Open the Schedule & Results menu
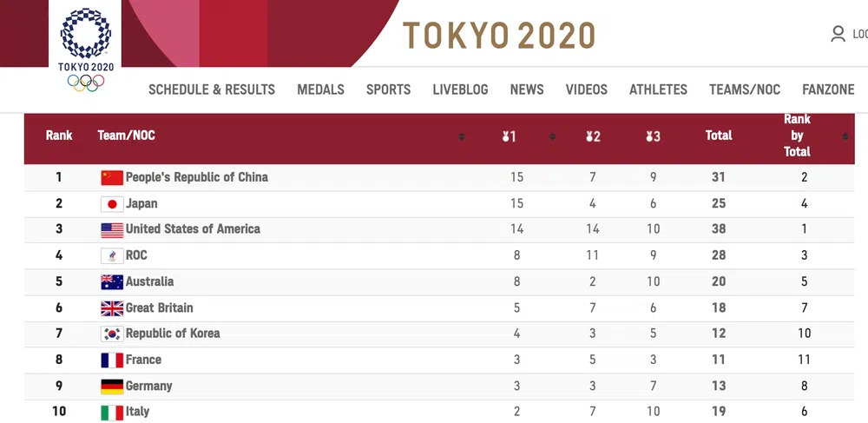The height and width of the screenshot is (423, 868). [212, 89]
